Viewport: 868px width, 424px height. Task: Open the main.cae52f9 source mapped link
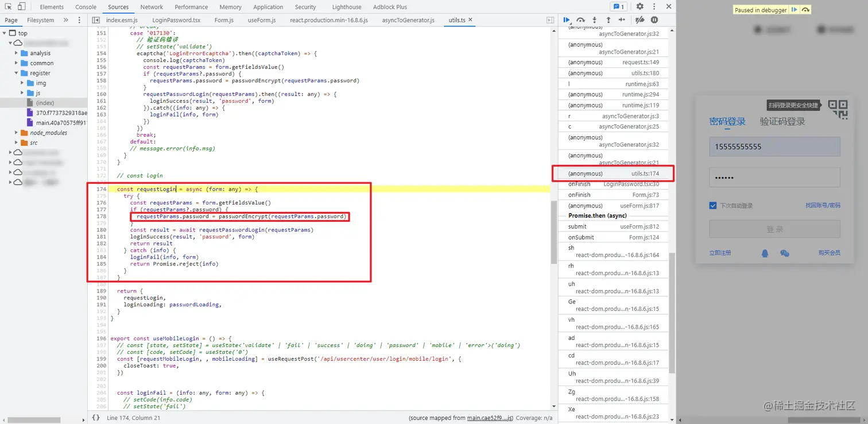pyautogui.click(x=490, y=418)
